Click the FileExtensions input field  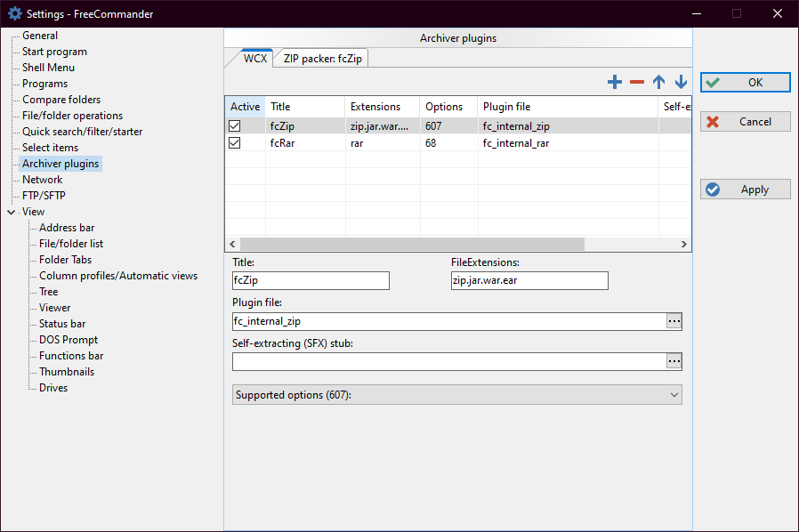click(529, 281)
